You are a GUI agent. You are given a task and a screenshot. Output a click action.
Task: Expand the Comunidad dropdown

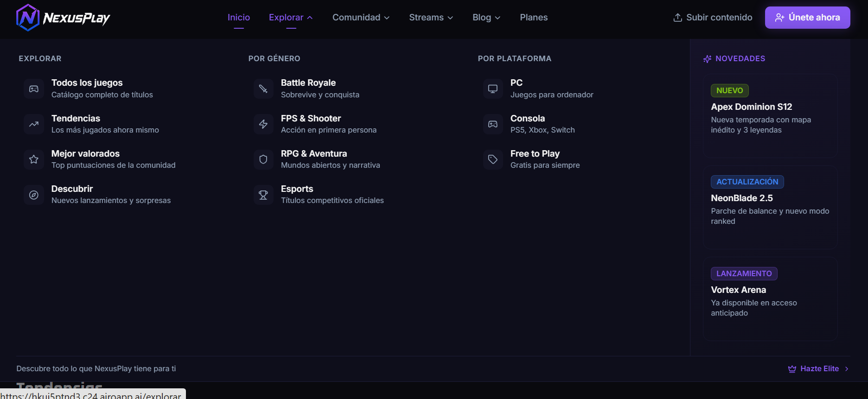361,18
